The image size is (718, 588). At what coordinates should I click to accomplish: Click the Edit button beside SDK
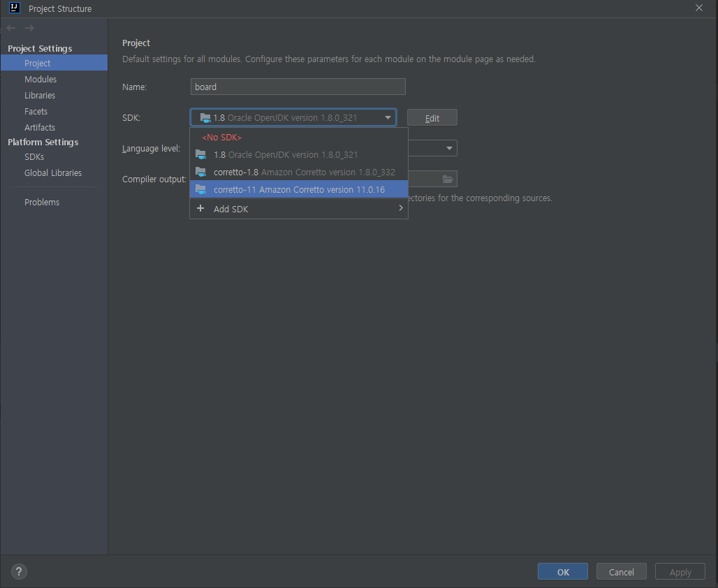pos(432,118)
